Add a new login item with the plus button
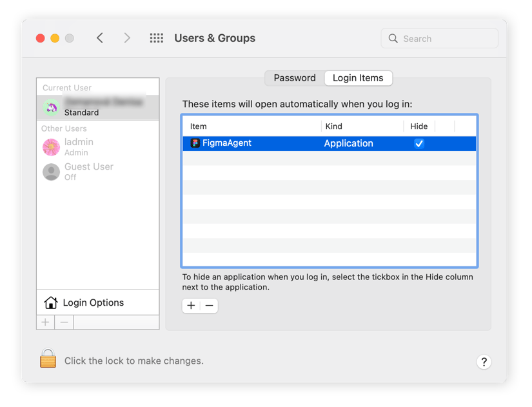 (191, 305)
